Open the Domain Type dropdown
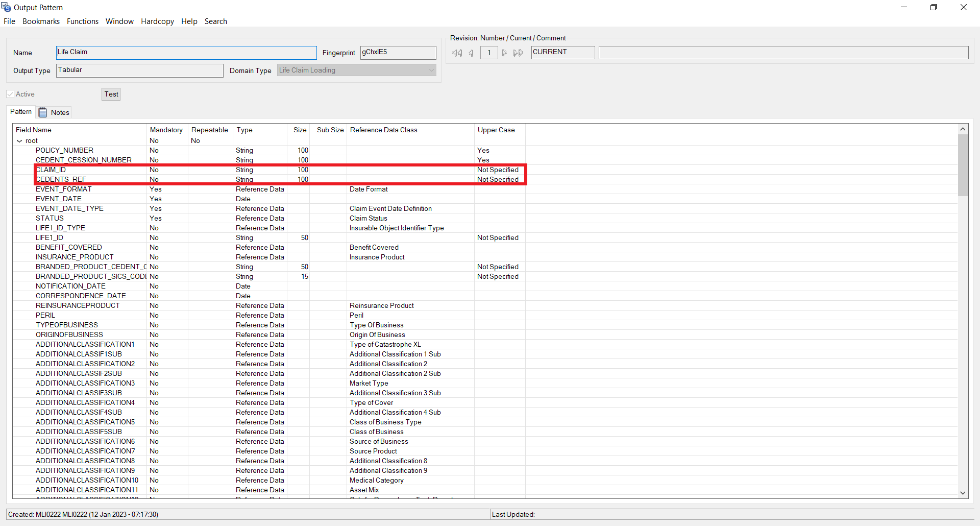 point(431,70)
